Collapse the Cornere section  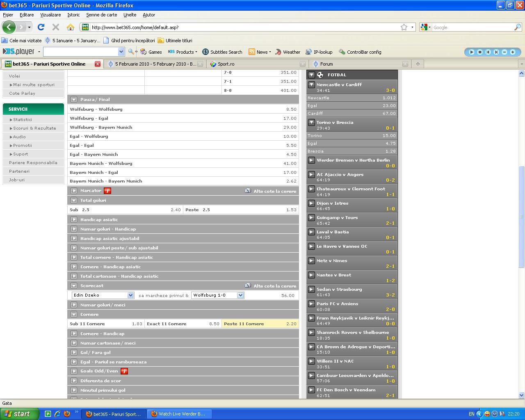[74, 314]
